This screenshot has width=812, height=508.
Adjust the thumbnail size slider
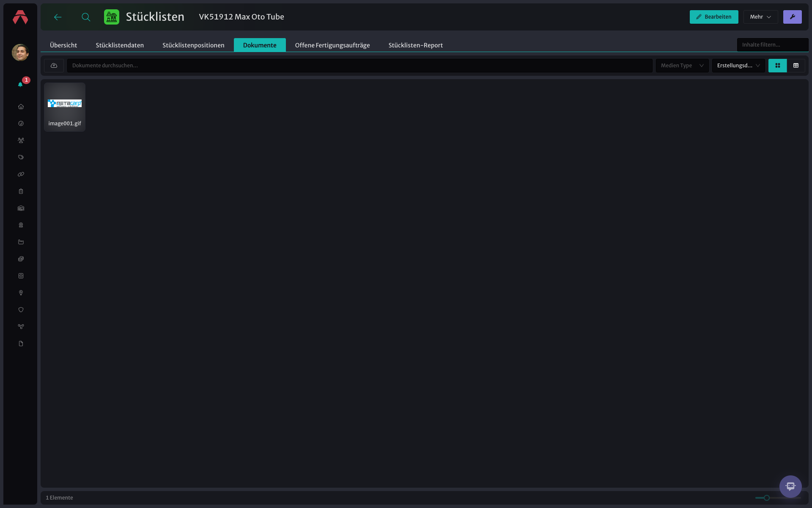[766, 498]
